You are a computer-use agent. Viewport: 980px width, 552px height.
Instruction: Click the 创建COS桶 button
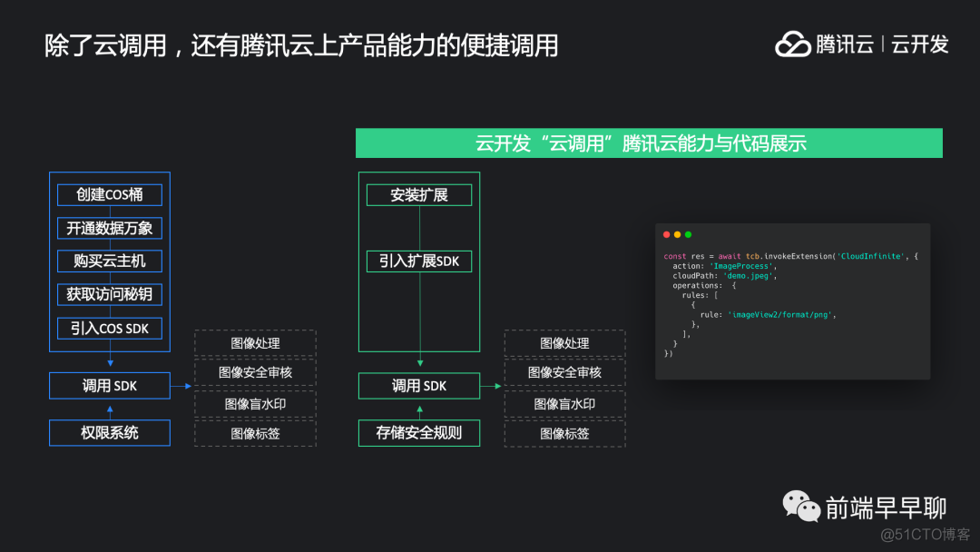click(x=109, y=194)
